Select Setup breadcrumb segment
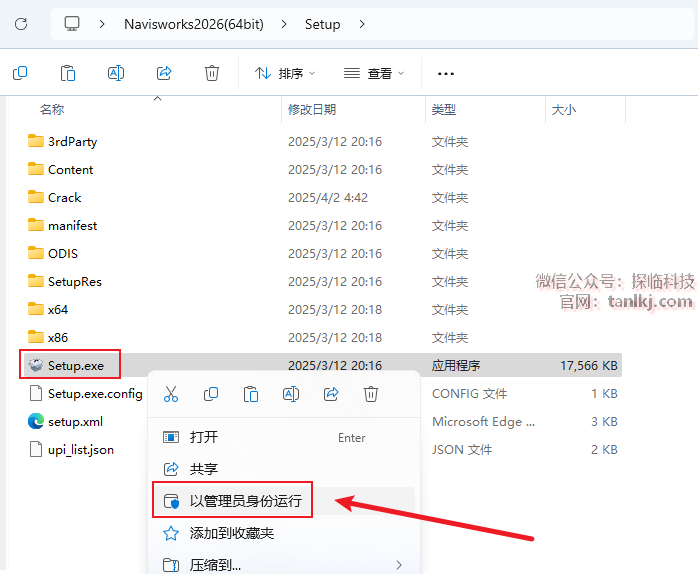The image size is (698, 574). tap(322, 24)
